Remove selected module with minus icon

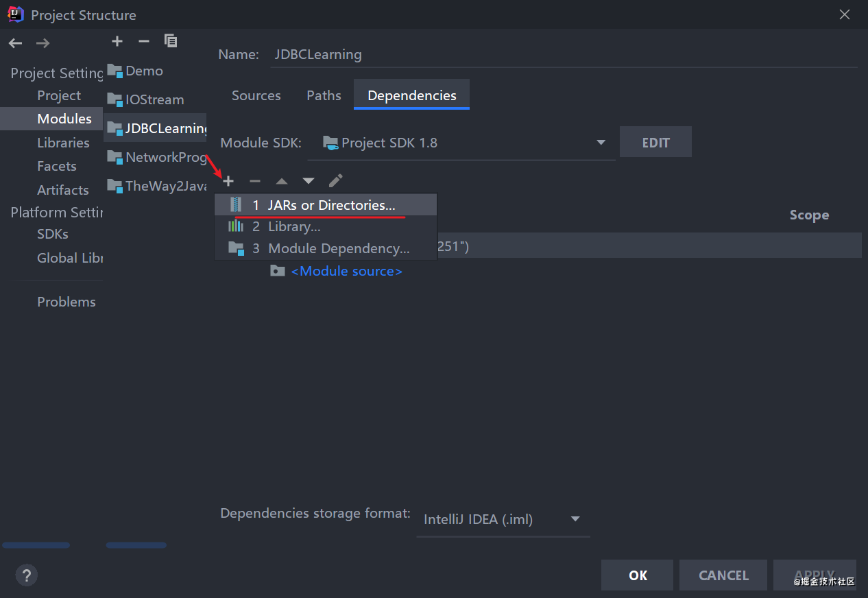(x=143, y=41)
